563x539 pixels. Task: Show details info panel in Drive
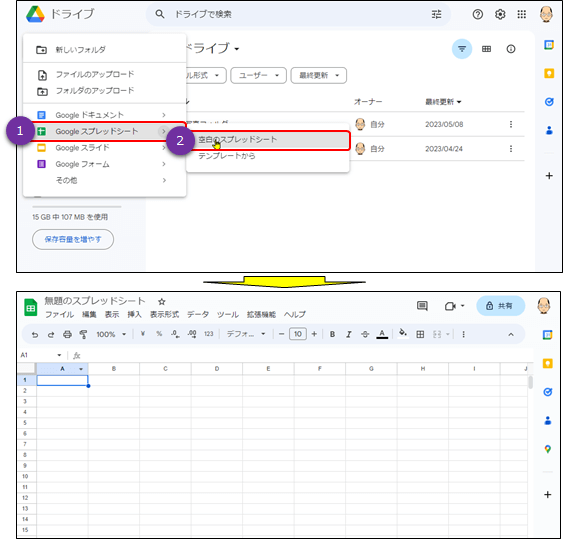(x=511, y=49)
